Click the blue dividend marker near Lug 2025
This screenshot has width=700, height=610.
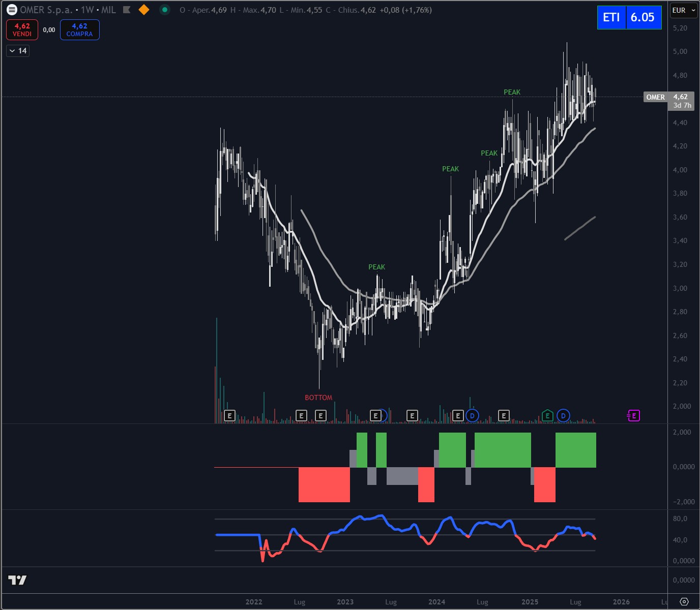click(563, 416)
